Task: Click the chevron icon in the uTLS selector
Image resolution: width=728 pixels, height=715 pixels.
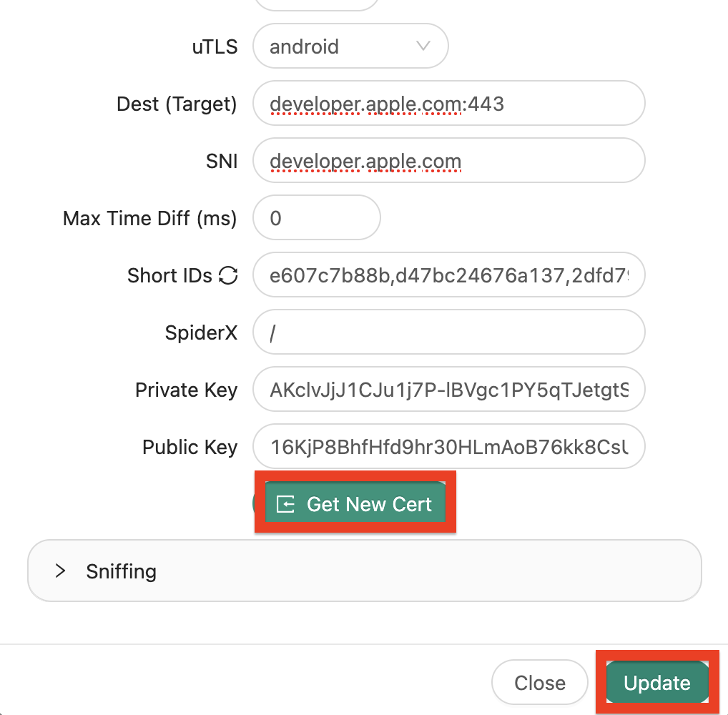Action: click(423, 46)
